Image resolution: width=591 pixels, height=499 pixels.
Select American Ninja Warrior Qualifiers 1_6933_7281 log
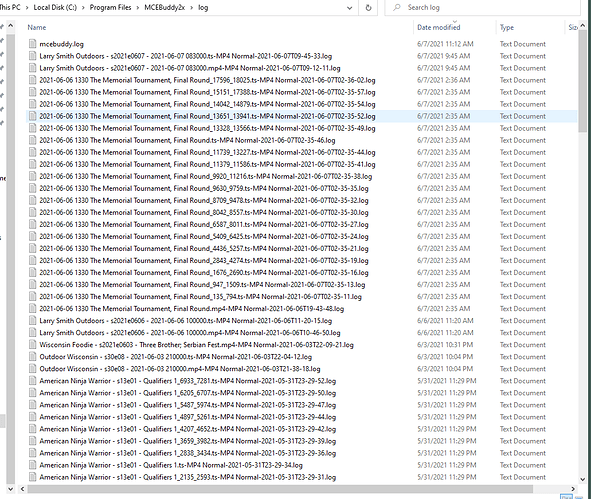(x=187, y=381)
